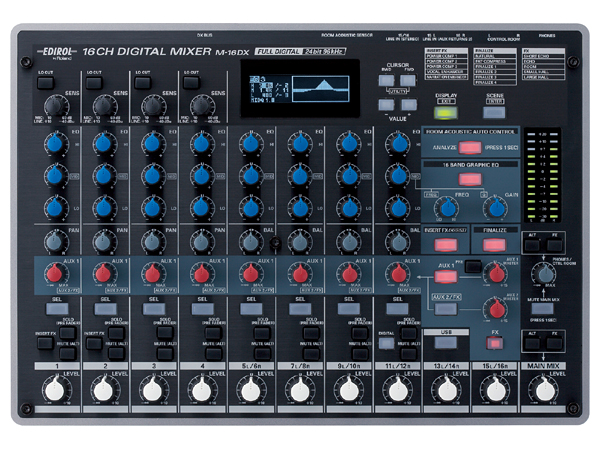Screen dimensions: 600x450
Task: Hit the CURSOR BWD button
Action: 386,80
